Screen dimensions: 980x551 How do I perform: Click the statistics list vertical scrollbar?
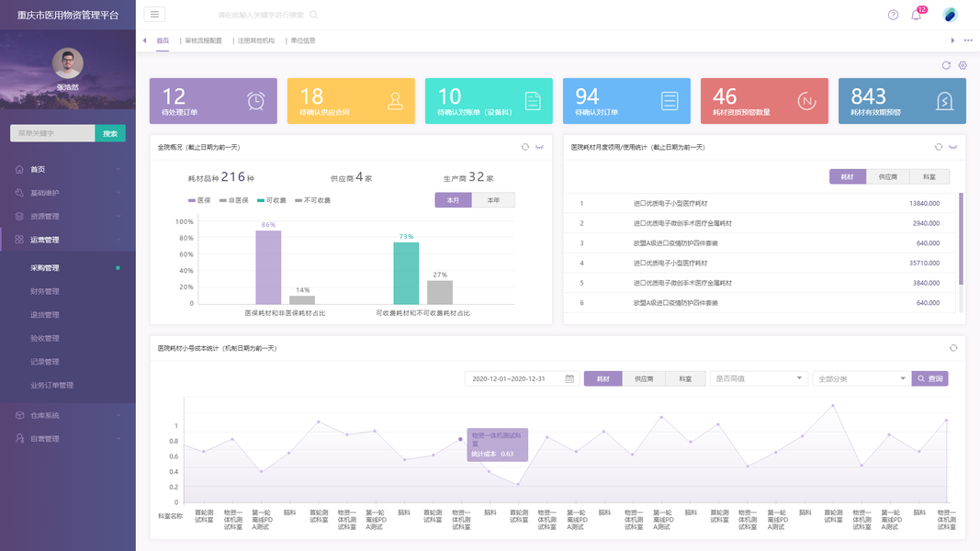pos(961,239)
